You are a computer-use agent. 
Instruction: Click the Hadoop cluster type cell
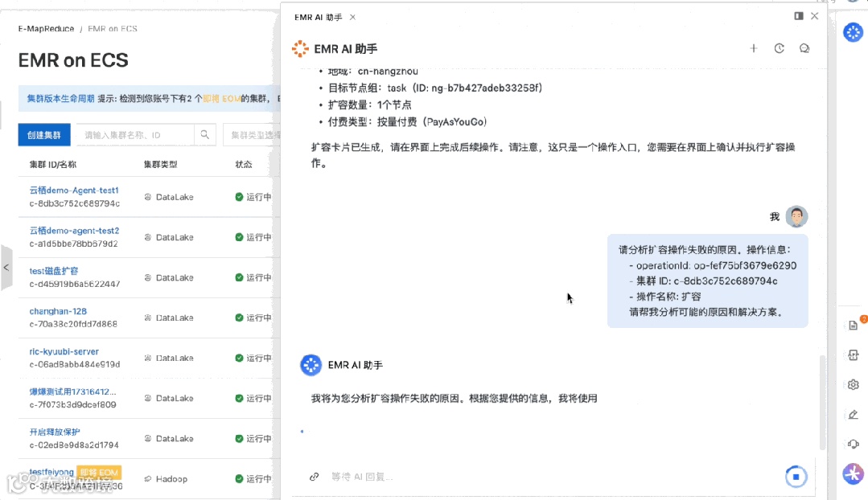(x=166, y=479)
